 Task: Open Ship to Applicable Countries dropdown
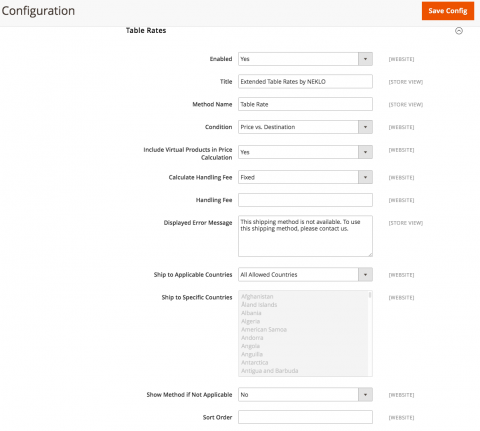(x=305, y=275)
